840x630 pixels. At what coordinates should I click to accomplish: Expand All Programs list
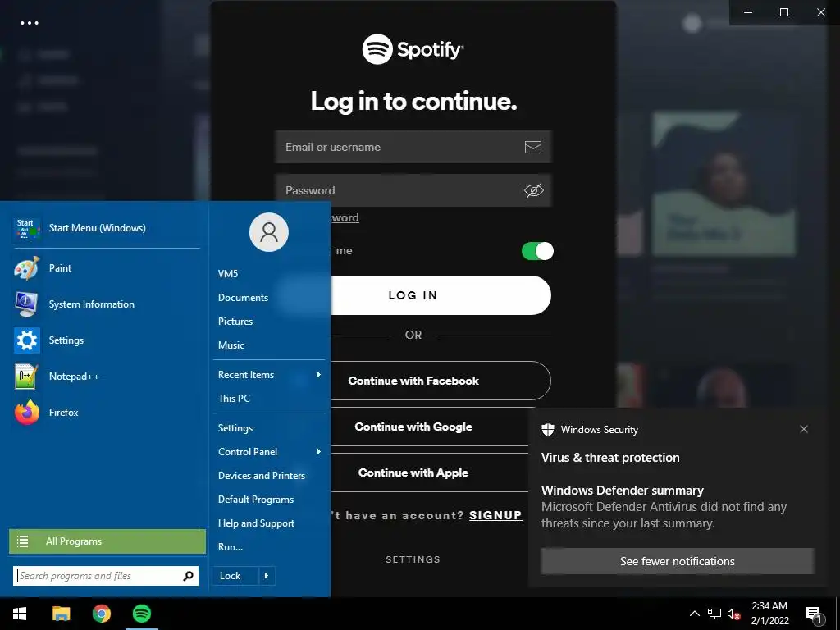(x=107, y=541)
